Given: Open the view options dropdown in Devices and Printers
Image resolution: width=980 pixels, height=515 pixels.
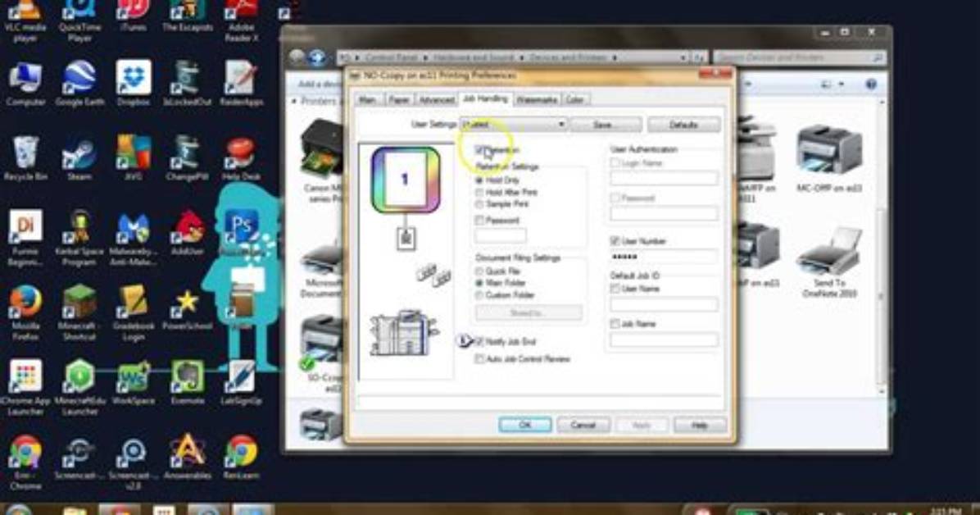Looking at the screenshot, I should (x=842, y=84).
